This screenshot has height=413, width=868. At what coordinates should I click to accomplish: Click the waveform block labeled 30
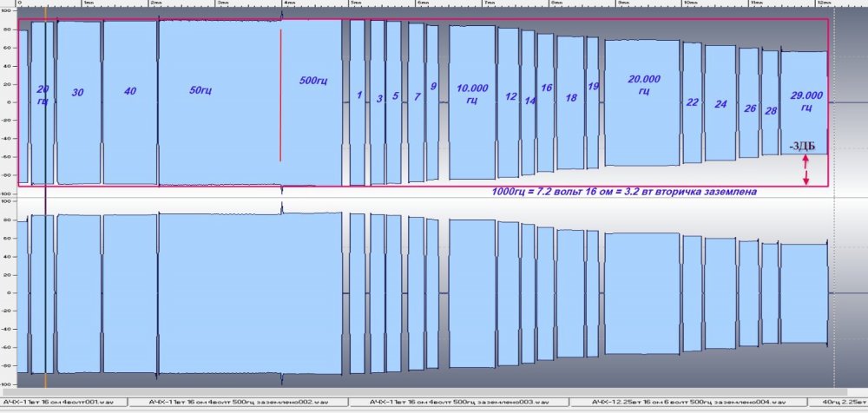click(x=78, y=121)
